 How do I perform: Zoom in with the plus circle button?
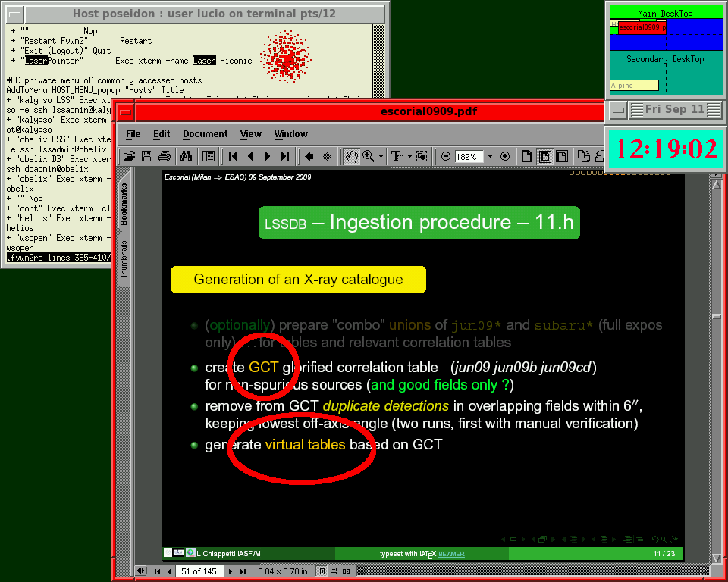505,156
